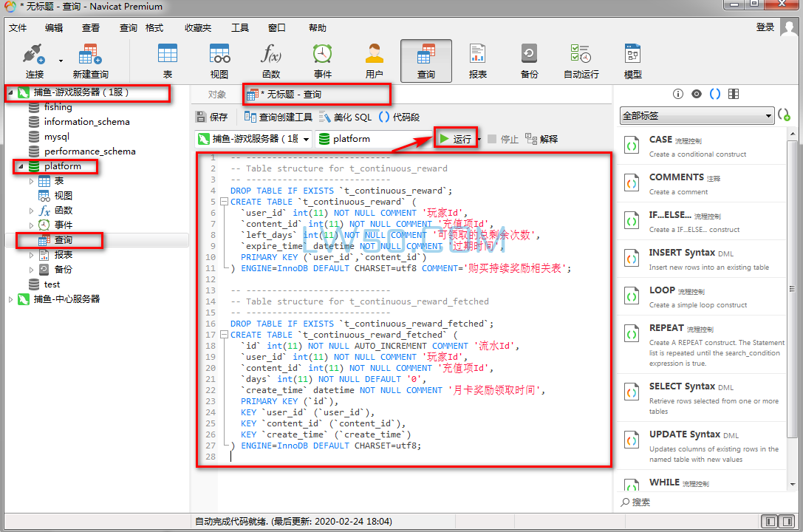This screenshot has height=532, width=803.
Task: Click the info icon in right panel
Action: click(678, 94)
